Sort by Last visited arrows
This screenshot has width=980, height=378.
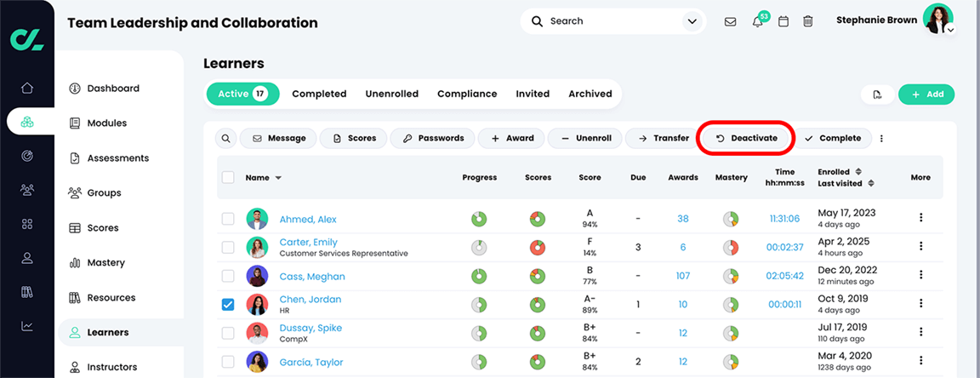pos(870,183)
